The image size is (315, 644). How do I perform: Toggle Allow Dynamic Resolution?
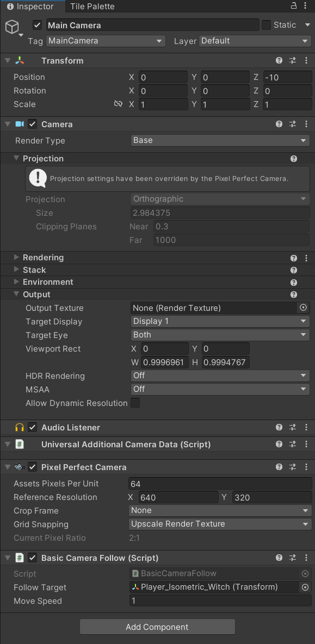click(x=137, y=403)
